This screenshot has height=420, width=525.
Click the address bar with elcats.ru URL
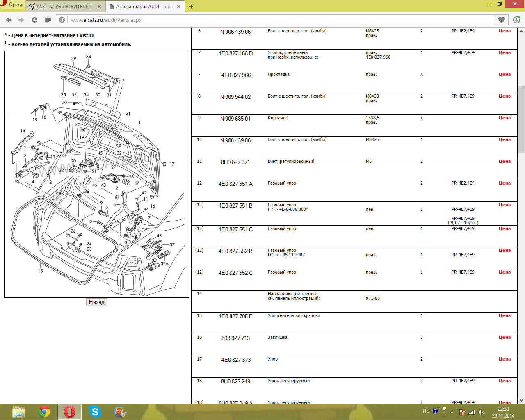coord(279,20)
